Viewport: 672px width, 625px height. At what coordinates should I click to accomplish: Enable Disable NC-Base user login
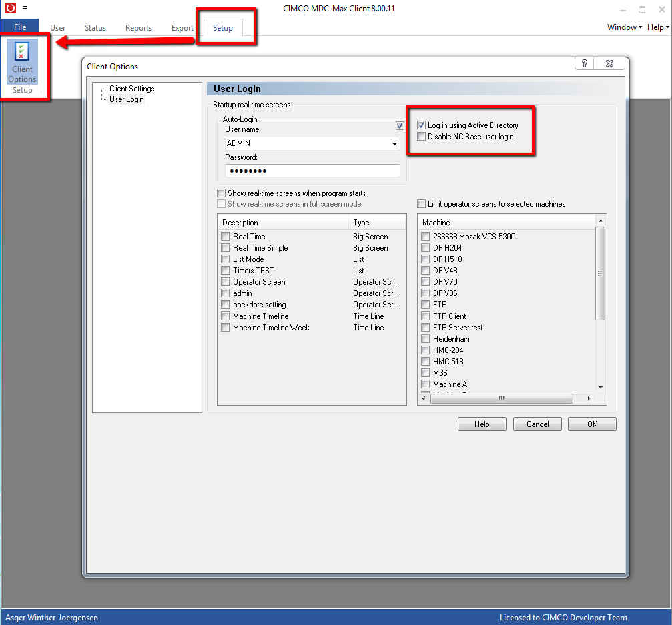421,137
